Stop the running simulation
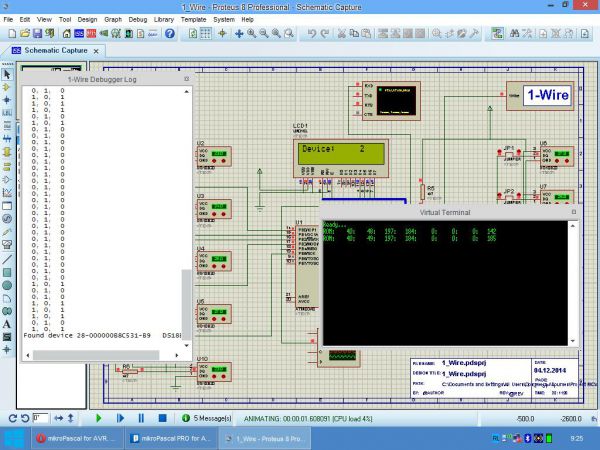Viewport: 600px width, 450px height. (163, 418)
